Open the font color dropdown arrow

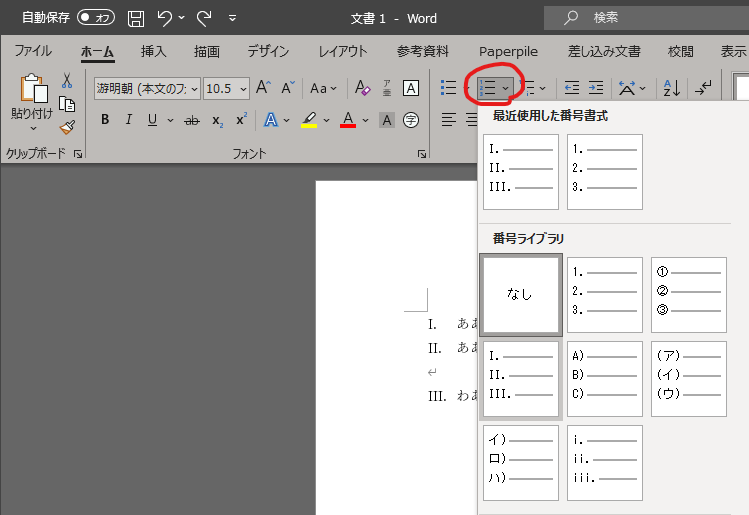pos(365,120)
